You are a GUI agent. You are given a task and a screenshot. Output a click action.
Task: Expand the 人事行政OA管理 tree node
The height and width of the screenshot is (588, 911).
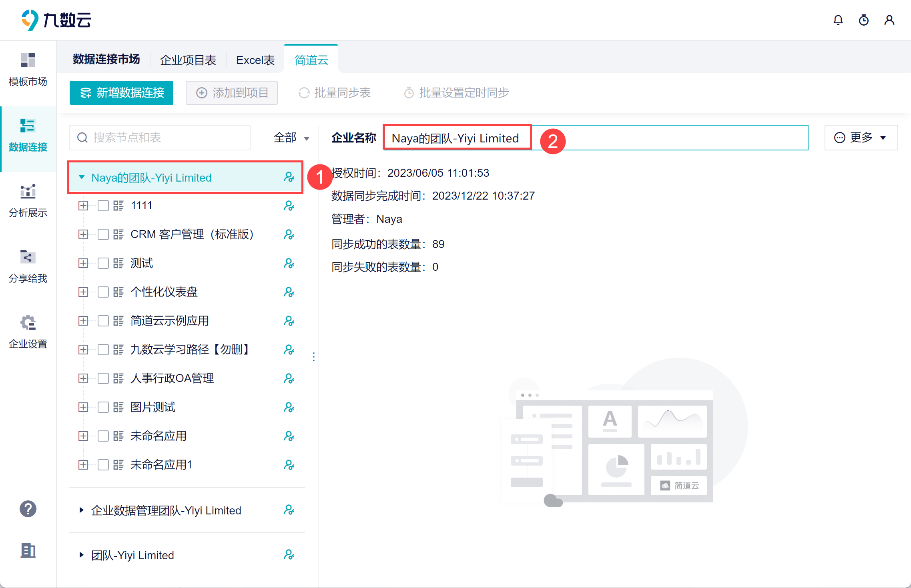pyautogui.click(x=83, y=378)
